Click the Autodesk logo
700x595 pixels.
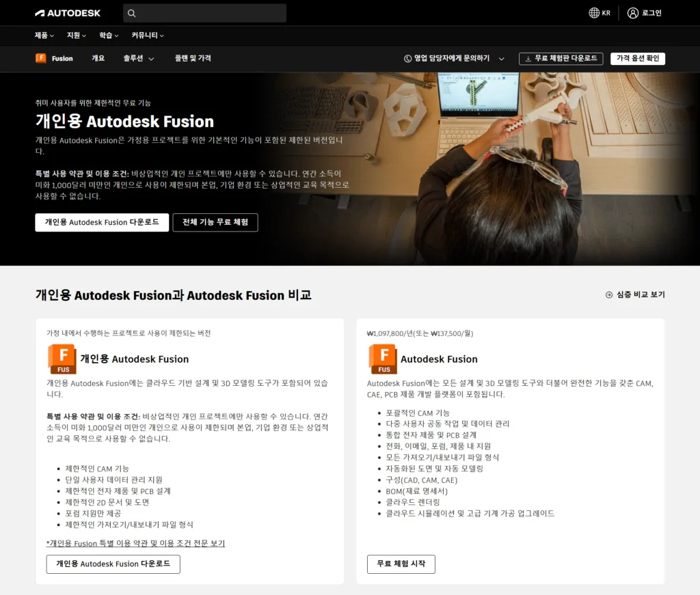pos(68,13)
